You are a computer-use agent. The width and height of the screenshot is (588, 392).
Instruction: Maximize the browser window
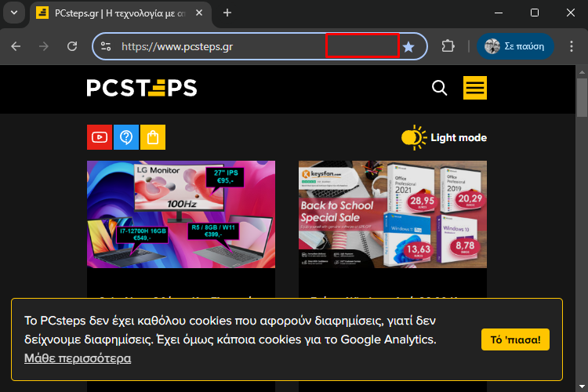[535, 13]
